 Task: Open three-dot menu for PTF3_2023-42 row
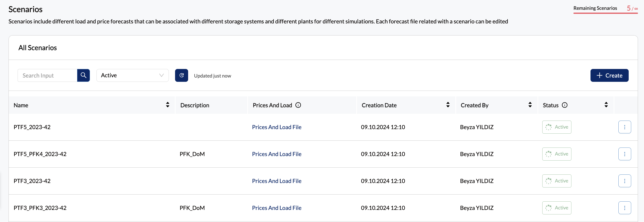coord(624,181)
